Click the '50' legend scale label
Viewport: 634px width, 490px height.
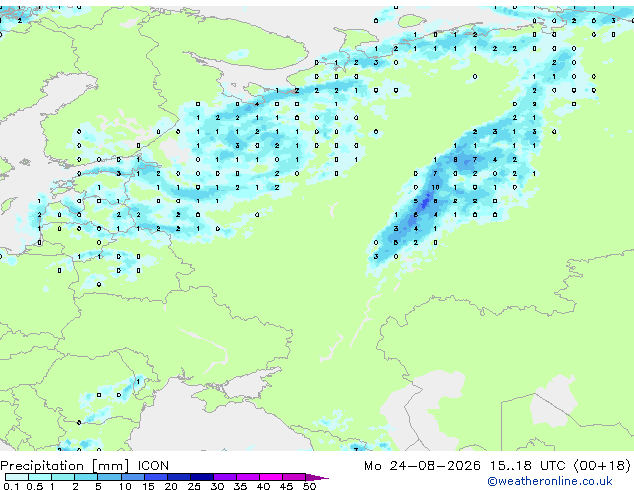(309, 486)
